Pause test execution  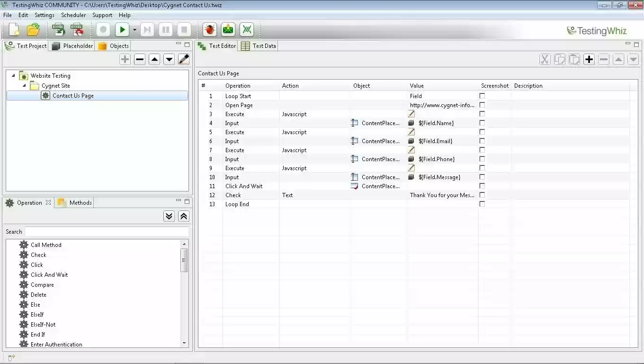pos(165,29)
